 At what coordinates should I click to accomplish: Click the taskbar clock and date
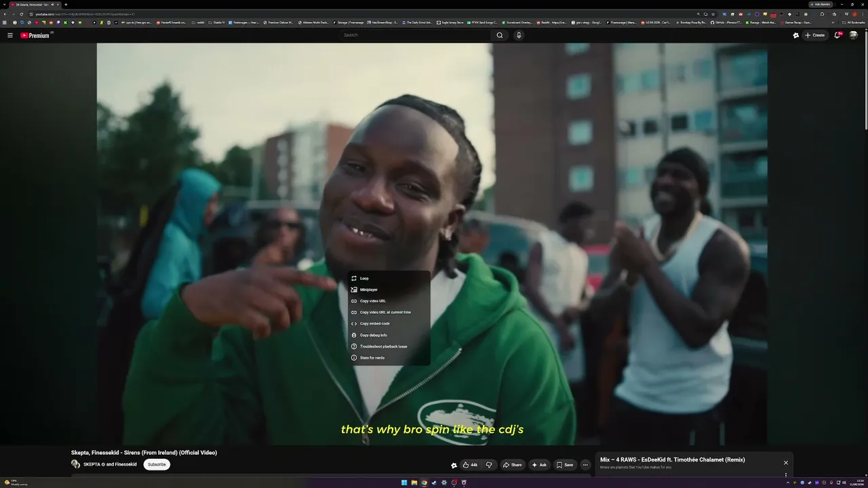pos(857,483)
